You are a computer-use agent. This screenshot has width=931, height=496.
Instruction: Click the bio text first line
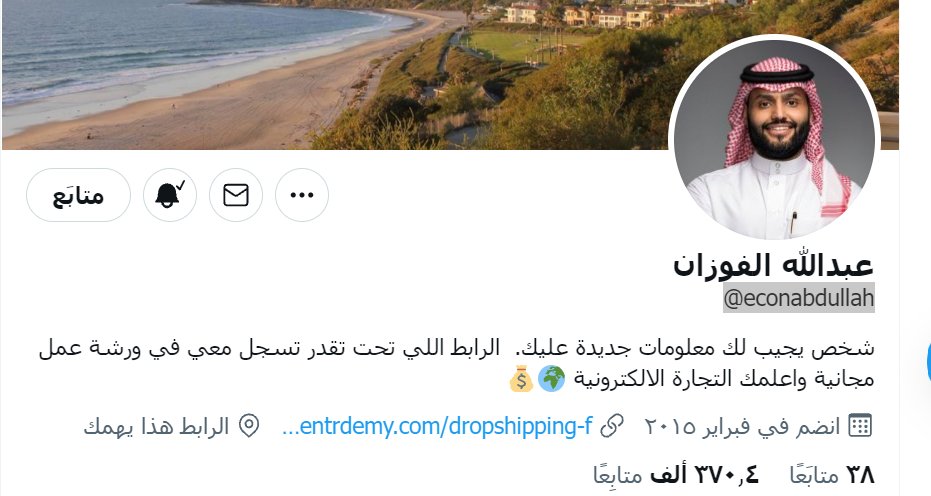pyautogui.click(x=456, y=349)
